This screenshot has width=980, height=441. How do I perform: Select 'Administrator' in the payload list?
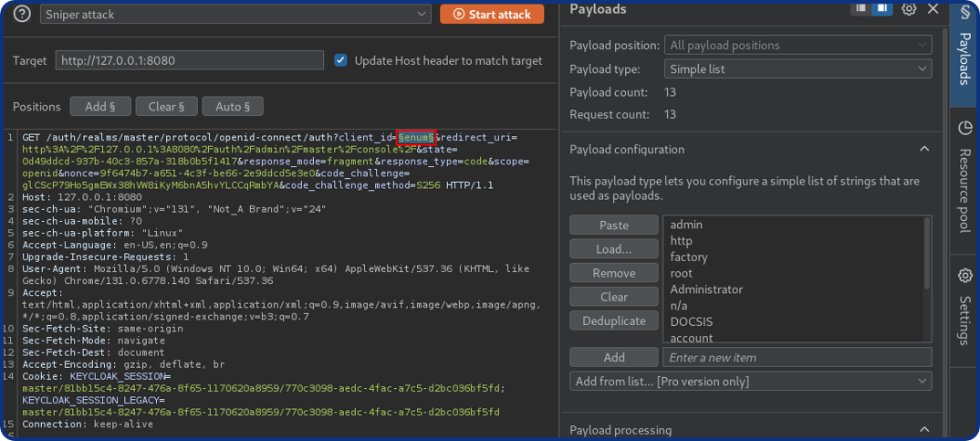(x=706, y=289)
